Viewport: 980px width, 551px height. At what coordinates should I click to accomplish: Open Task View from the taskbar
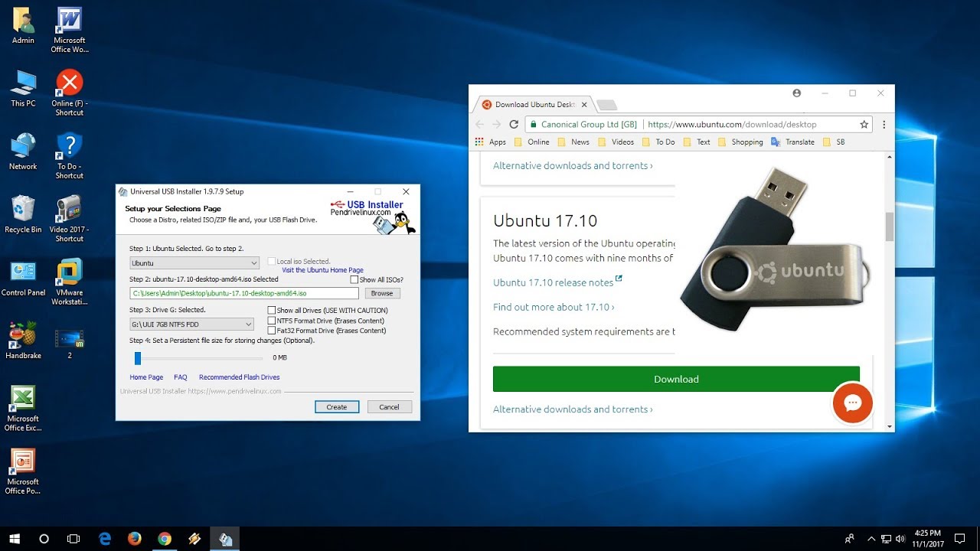[x=73, y=539]
